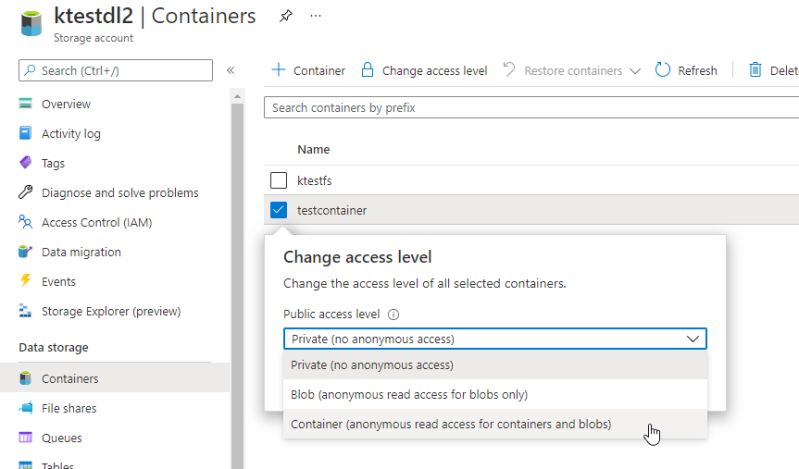This screenshot has width=799, height=469.
Task: Click the Refresh icon in toolbar
Action: 662,70
